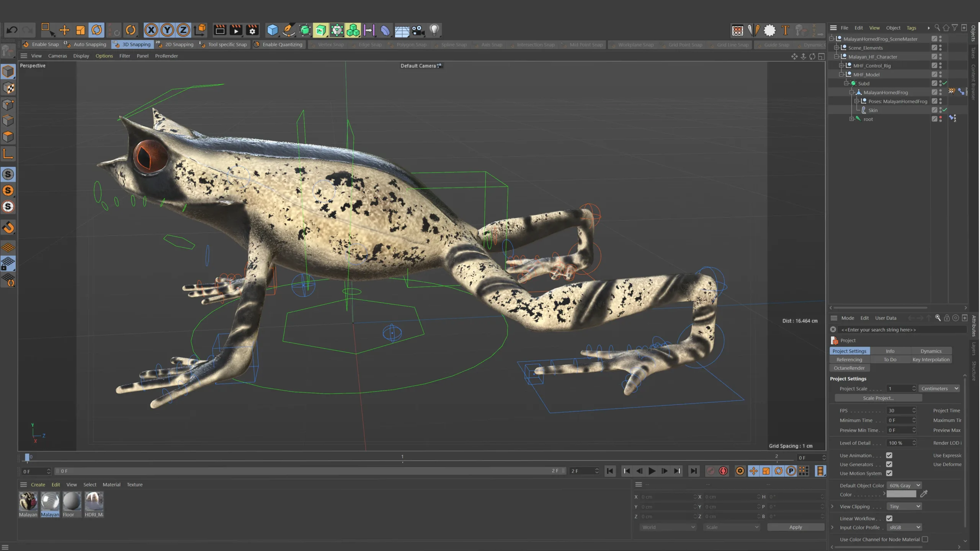
Task: Open Input Color Profile sRGB dropdown
Action: pyautogui.click(x=904, y=527)
